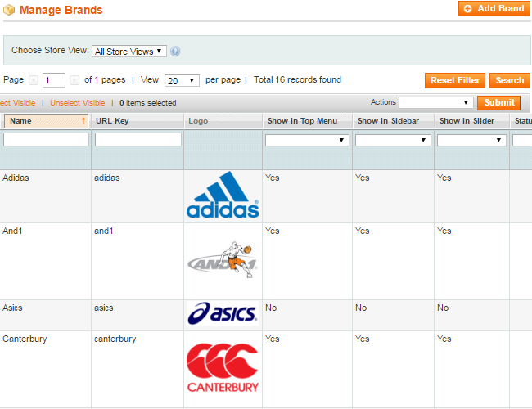Click the store view help icon
Image resolution: width=532 pixels, height=409 pixels.
coord(175,52)
